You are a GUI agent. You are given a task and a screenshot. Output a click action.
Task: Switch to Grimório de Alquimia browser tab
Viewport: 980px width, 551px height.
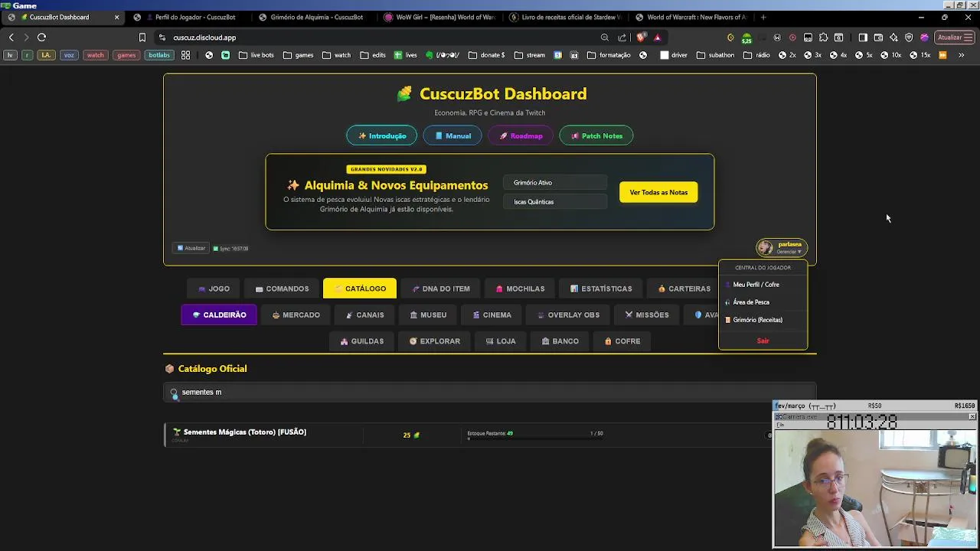(312, 17)
